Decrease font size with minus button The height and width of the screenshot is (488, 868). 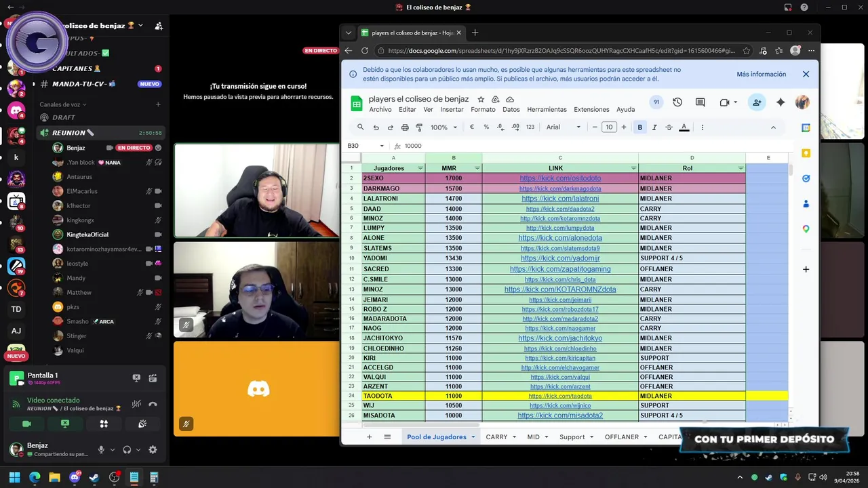pyautogui.click(x=595, y=127)
